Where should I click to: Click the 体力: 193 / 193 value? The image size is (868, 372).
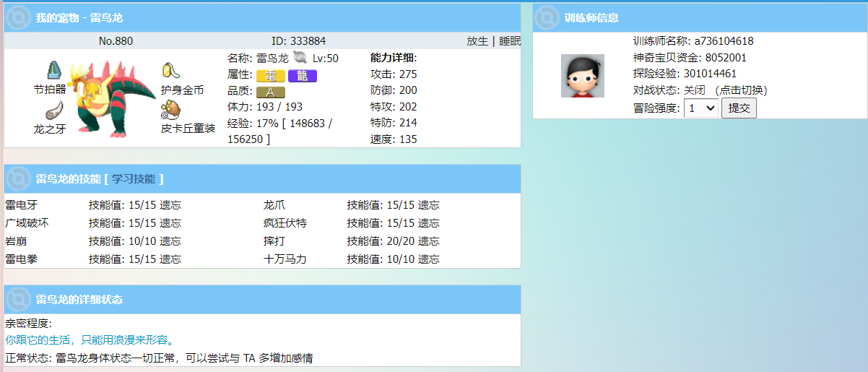265,107
